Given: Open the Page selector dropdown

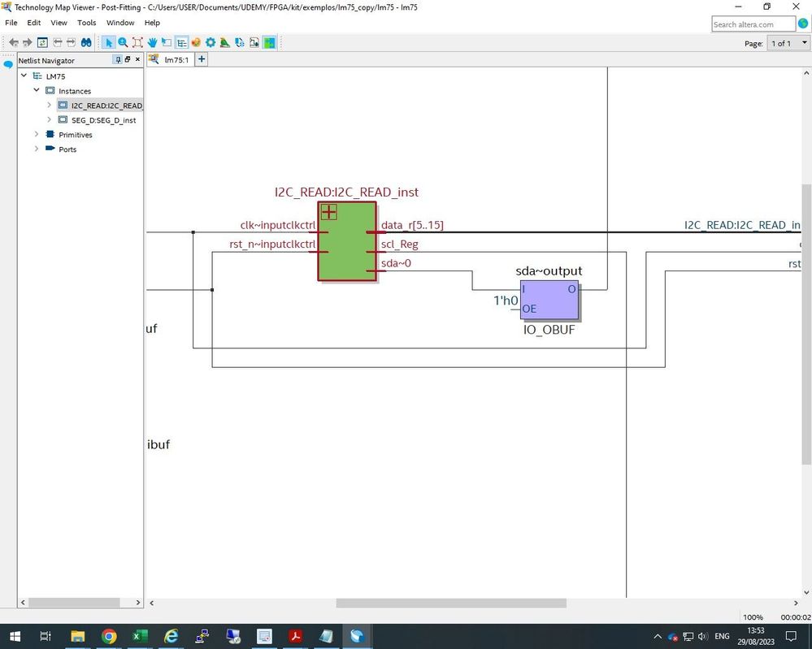Looking at the screenshot, I should (x=786, y=43).
